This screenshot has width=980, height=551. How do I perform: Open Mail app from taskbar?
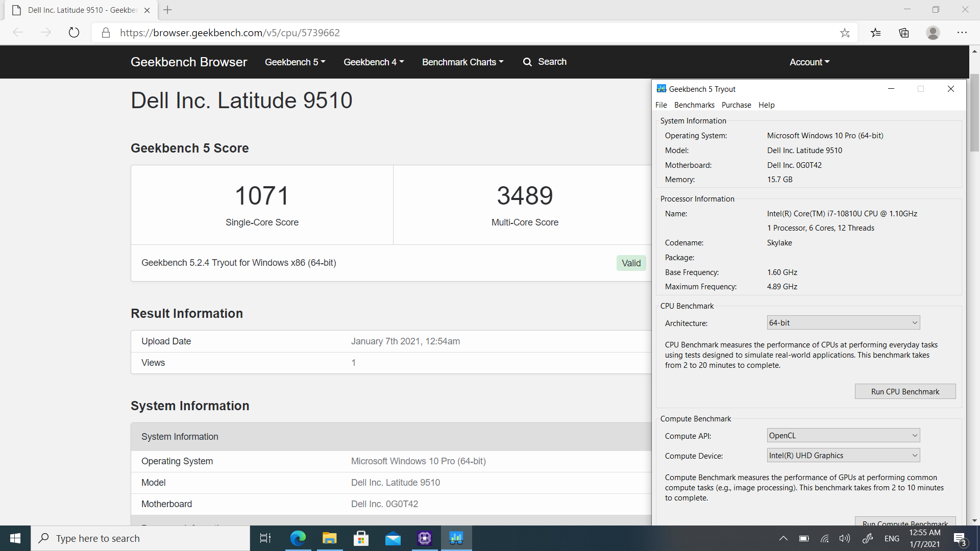(x=393, y=538)
